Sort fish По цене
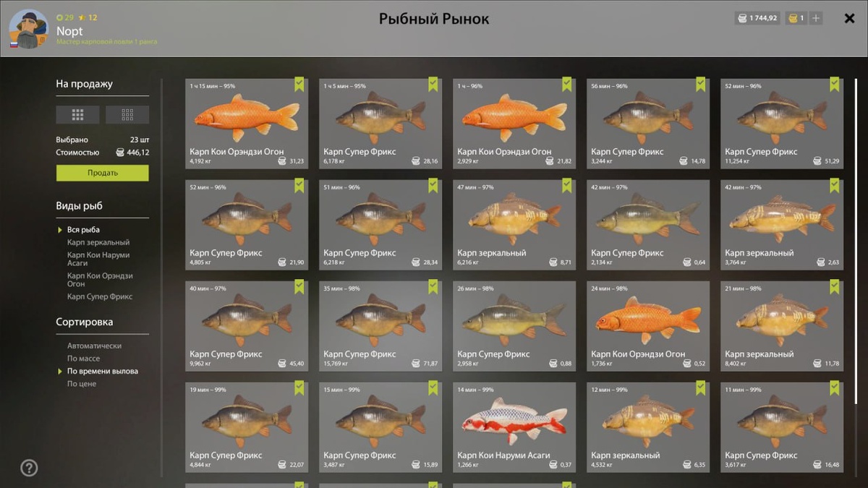 coord(82,384)
